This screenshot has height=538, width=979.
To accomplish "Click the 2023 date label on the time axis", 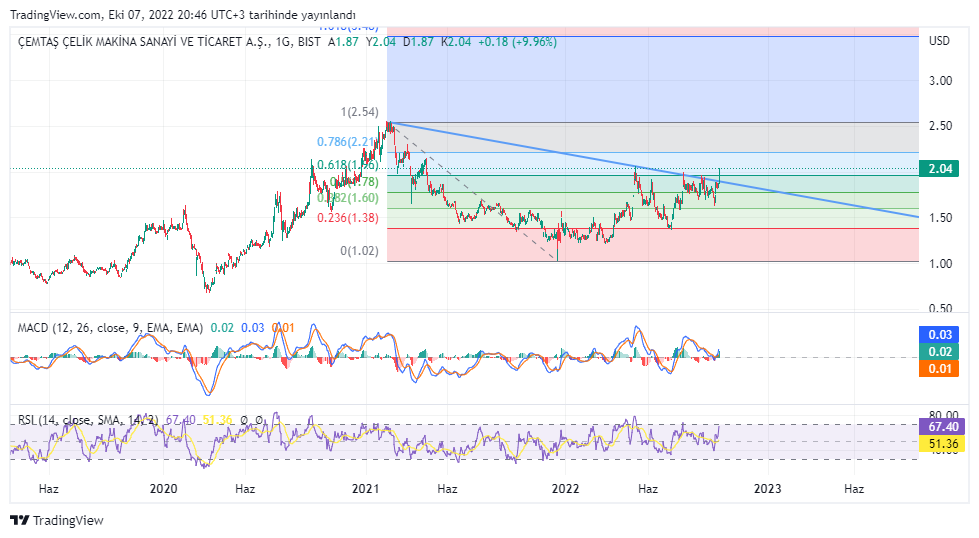I will 767,489.
